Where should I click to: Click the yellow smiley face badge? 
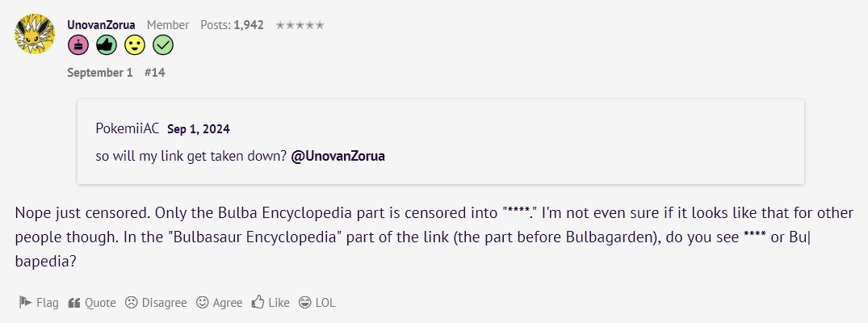135,45
